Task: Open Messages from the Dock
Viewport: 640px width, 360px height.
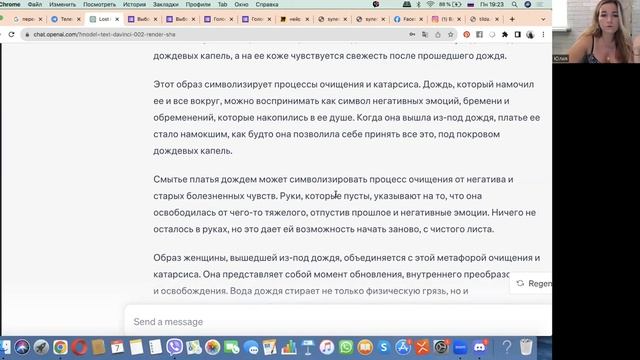Action: click(x=251, y=347)
